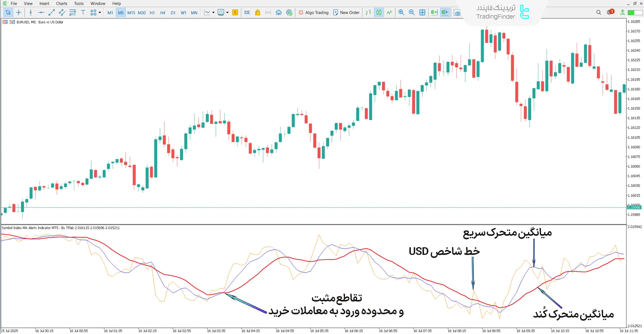Create a New Order
The width and height of the screenshot is (644, 334).
(x=346, y=12)
